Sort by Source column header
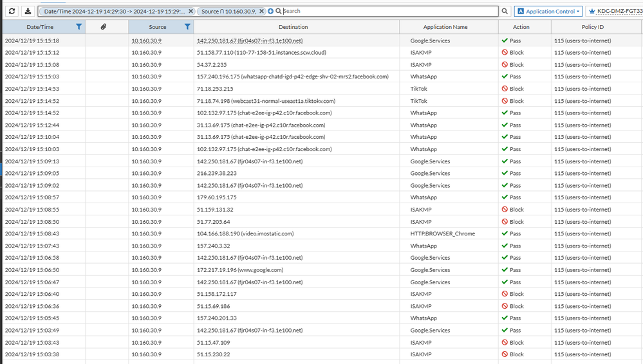Screen dimensions: 643x364 (158, 27)
